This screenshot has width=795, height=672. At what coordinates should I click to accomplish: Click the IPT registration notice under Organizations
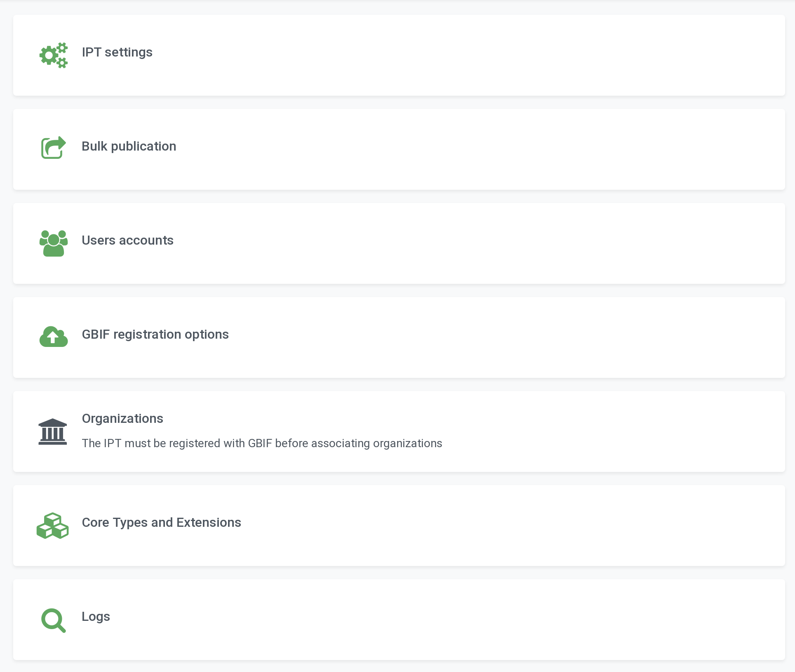262,443
